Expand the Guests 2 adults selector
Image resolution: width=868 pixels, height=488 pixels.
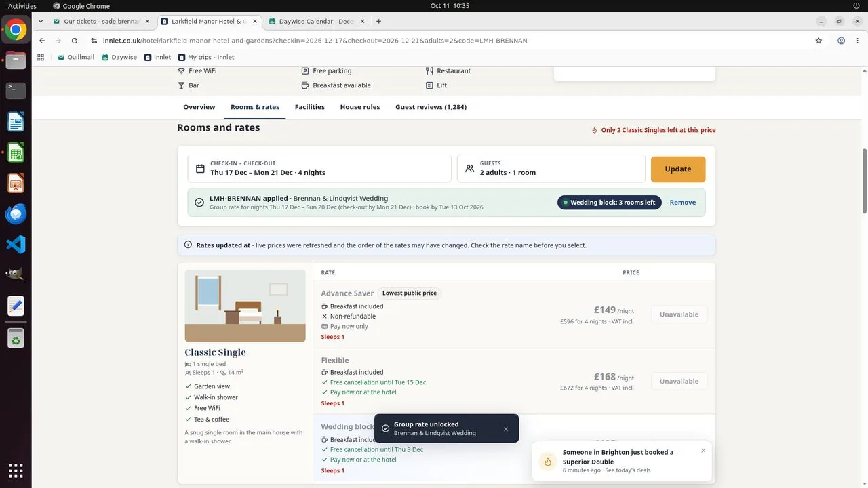pos(551,169)
